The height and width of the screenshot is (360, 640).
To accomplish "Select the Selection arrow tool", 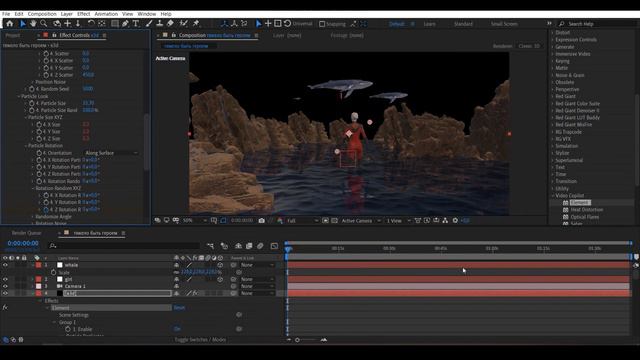I will 23,24.
